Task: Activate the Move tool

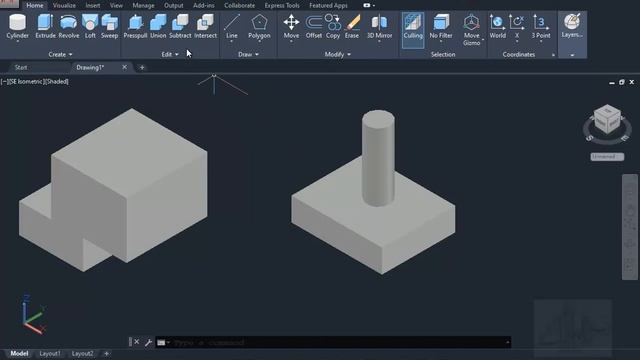Action: pyautogui.click(x=291, y=27)
